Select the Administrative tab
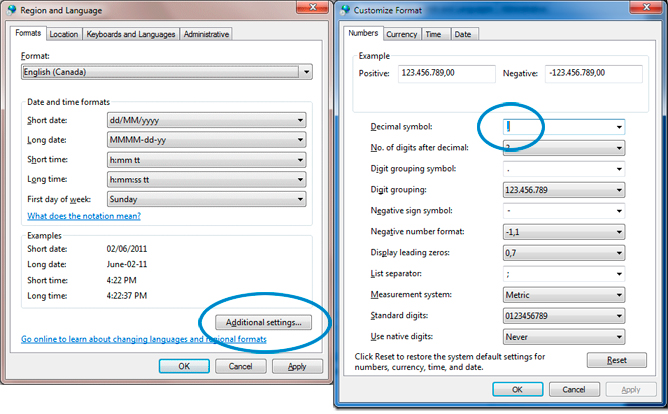This screenshot has width=668, height=414. coord(205,34)
